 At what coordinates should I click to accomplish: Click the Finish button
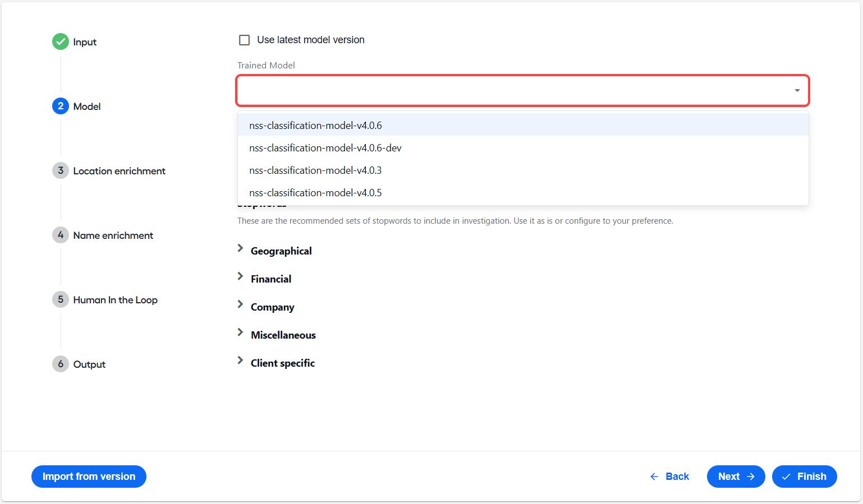804,477
